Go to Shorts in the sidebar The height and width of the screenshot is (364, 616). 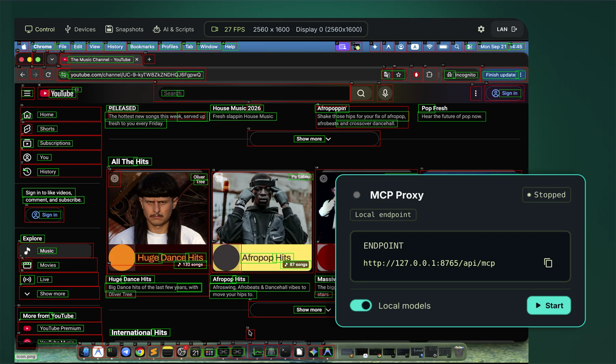pos(61,129)
